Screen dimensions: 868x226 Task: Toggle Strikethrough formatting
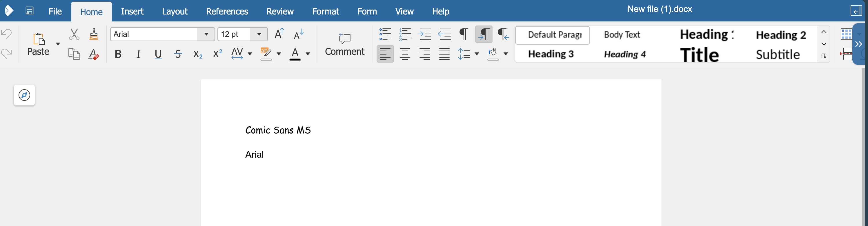coord(178,54)
